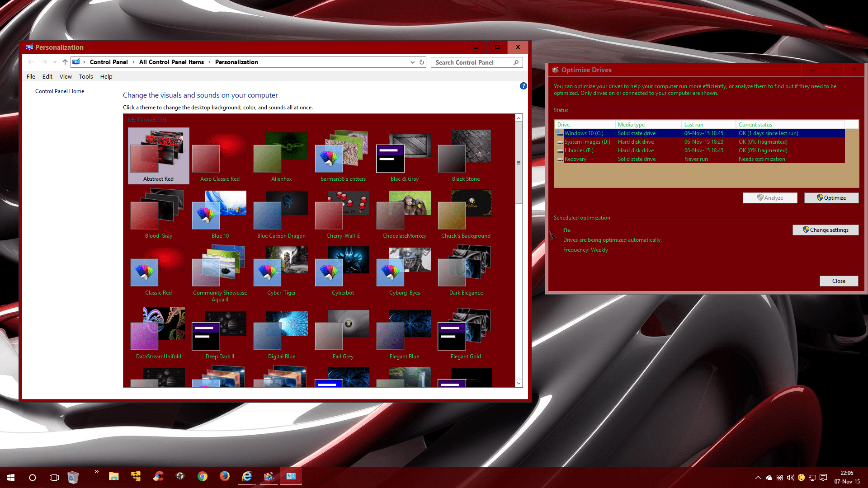Go up one folder level
The image size is (868, 488).
tap(65, 62)
